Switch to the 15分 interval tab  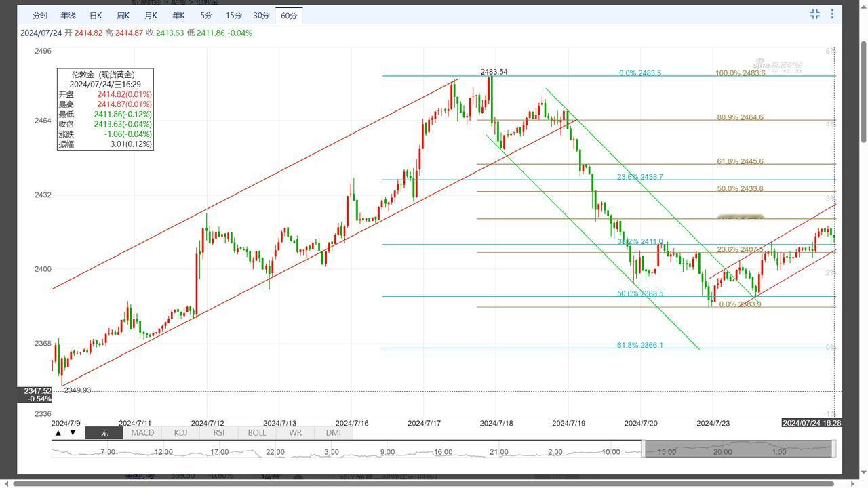point(234,15)
